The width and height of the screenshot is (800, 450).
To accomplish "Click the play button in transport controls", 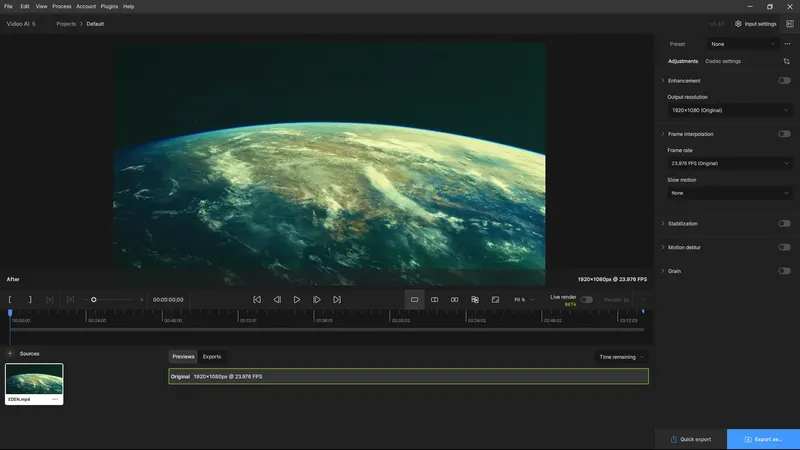I will point(297,299).
